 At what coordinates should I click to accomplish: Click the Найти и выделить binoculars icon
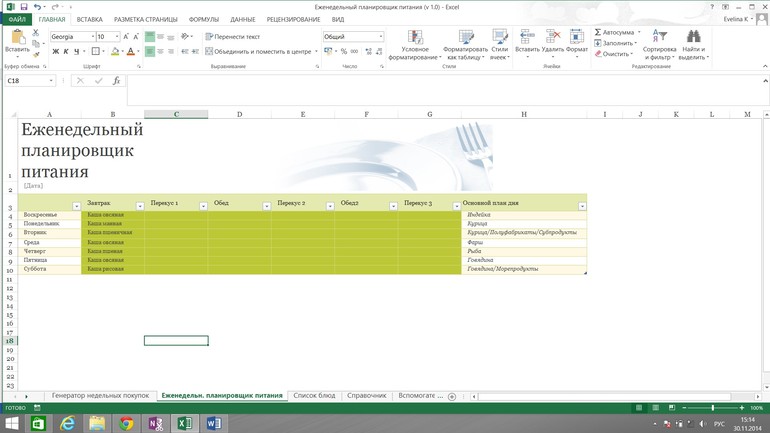[693, 37]
